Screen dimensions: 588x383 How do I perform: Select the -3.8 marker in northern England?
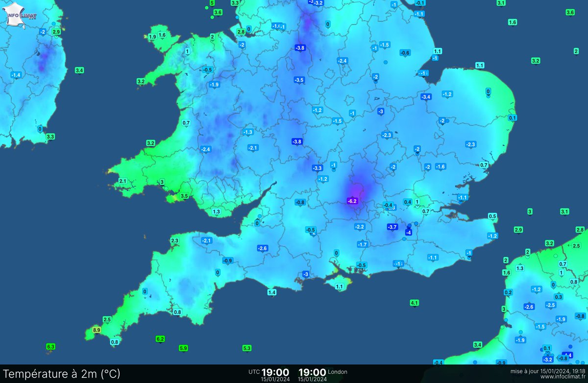(299, 48)
